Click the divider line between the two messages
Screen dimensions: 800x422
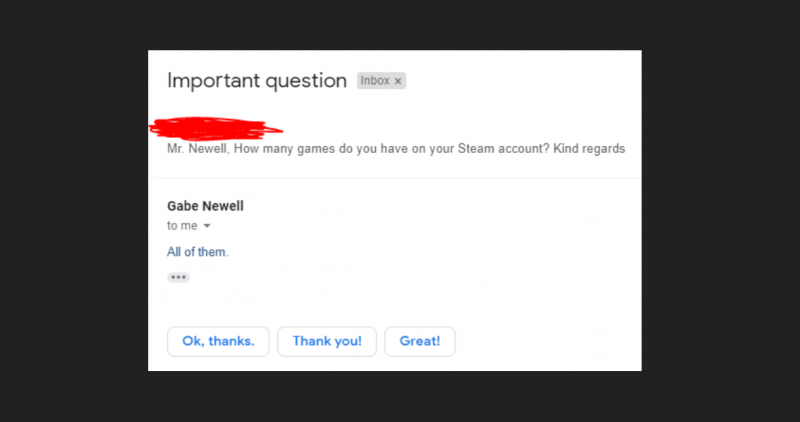coord(395,178)
